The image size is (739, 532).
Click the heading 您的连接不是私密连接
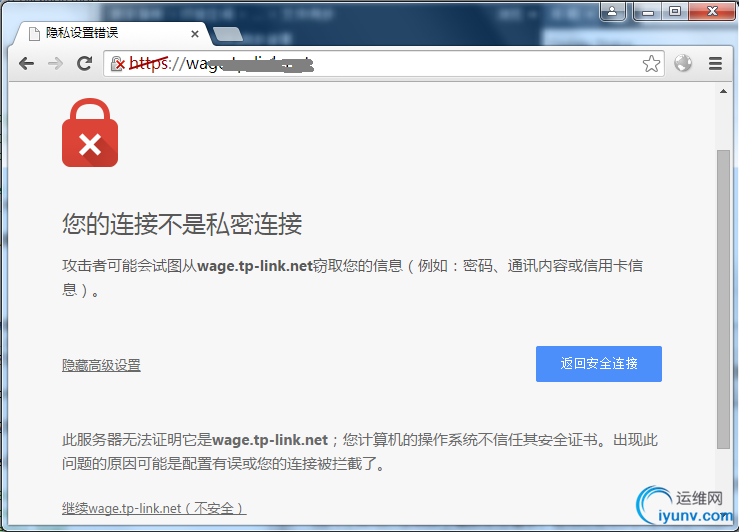click(182, 224)
